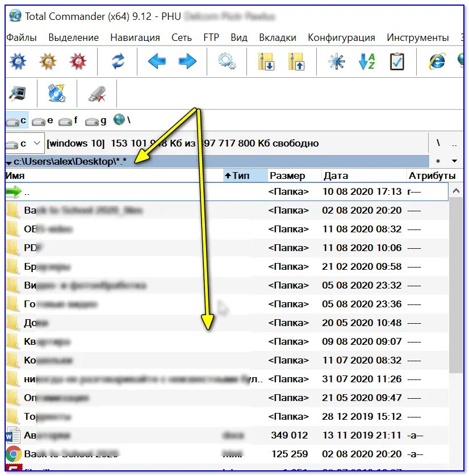Open the Файлы menu

[x=22, y=37]
